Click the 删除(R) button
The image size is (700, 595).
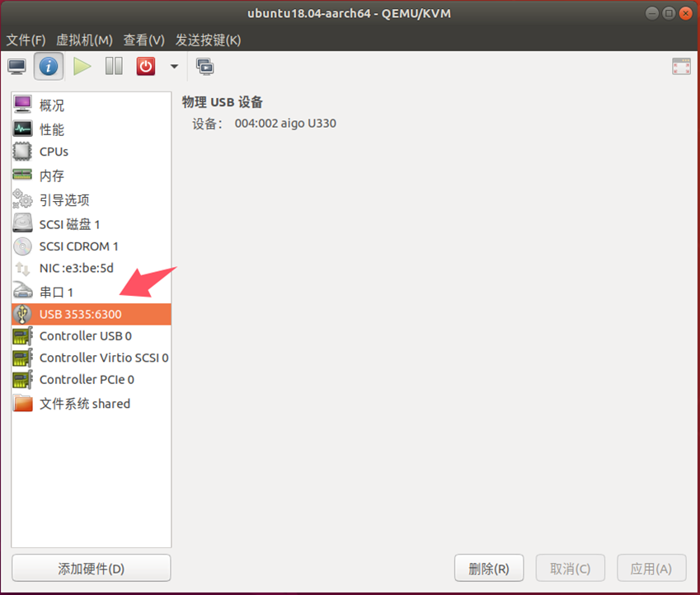(489, 569)
